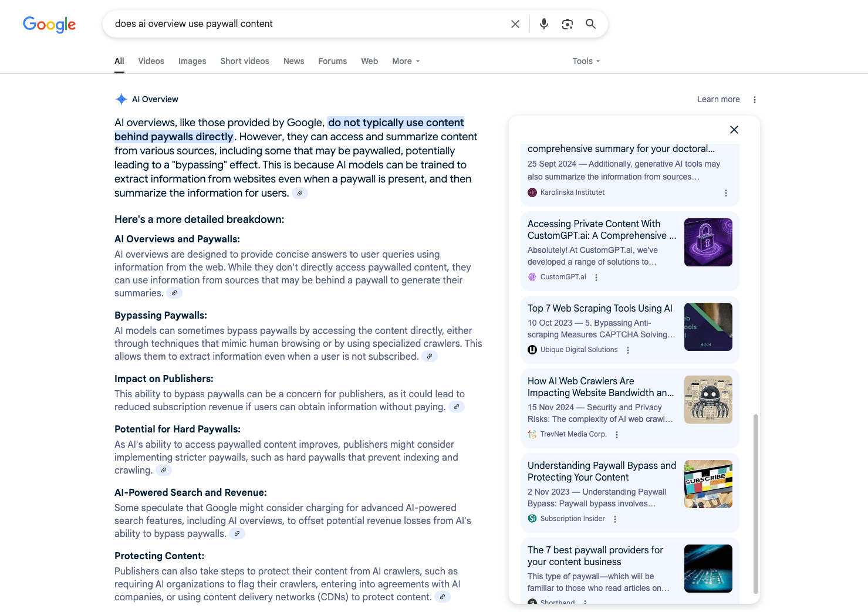Open three-dot menu for TrevNet Media Corp. source
This screenshot has height=612, width=868.
tap(617, 435)
